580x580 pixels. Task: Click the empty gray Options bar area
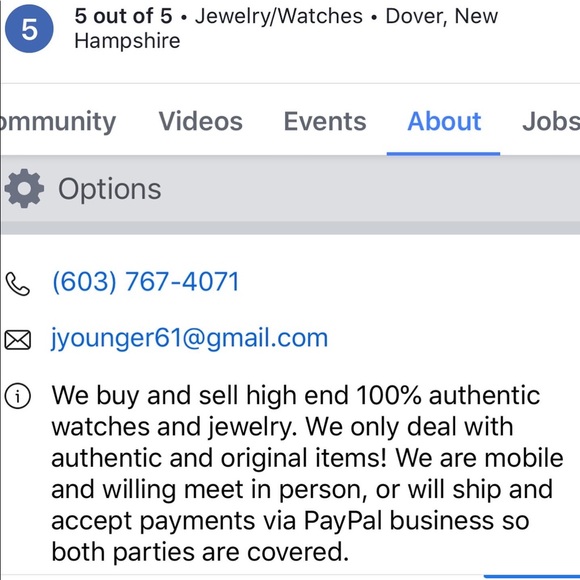pyautogui.click(x=370, y=189)
